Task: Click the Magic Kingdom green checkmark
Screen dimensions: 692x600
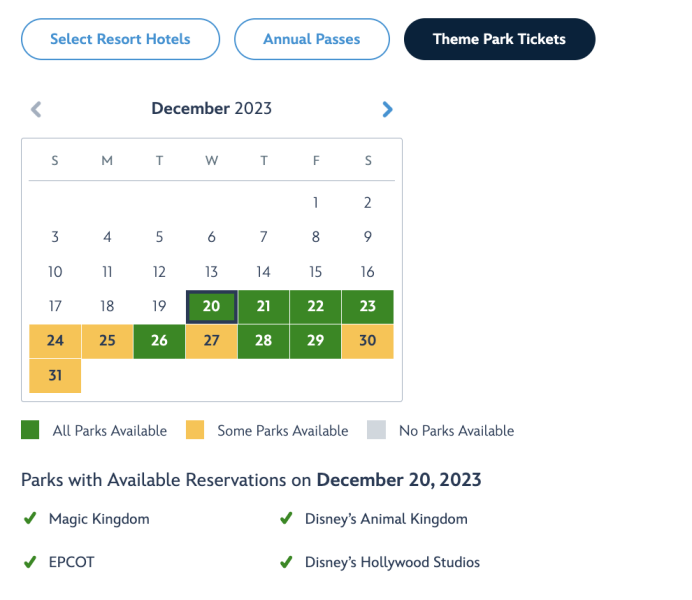Action: coord(29,519)
